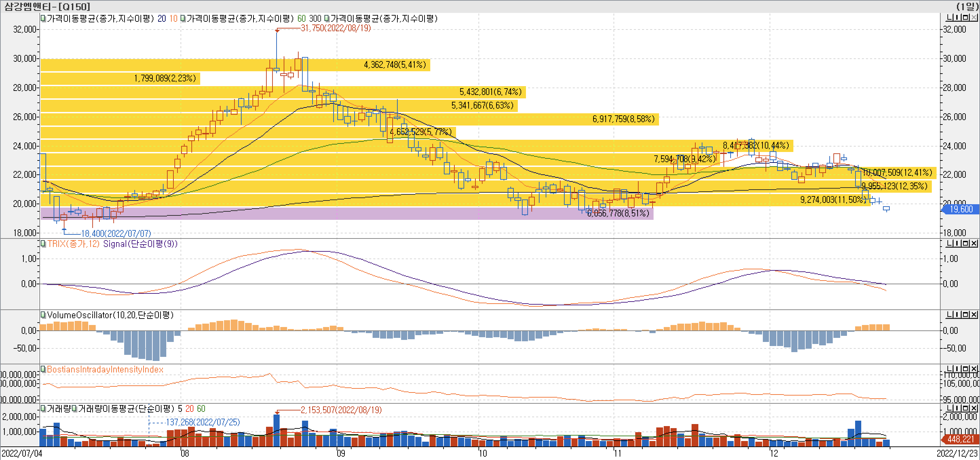Click the L-shaped icon in price pane
Image resolution: width=980 pixels, height=460 pixels.
tap(950, 18)
